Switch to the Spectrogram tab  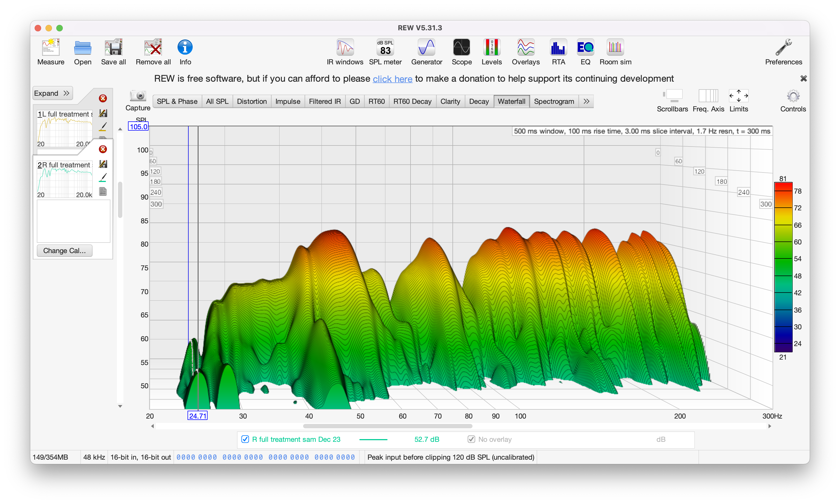[x=554, y=101]
